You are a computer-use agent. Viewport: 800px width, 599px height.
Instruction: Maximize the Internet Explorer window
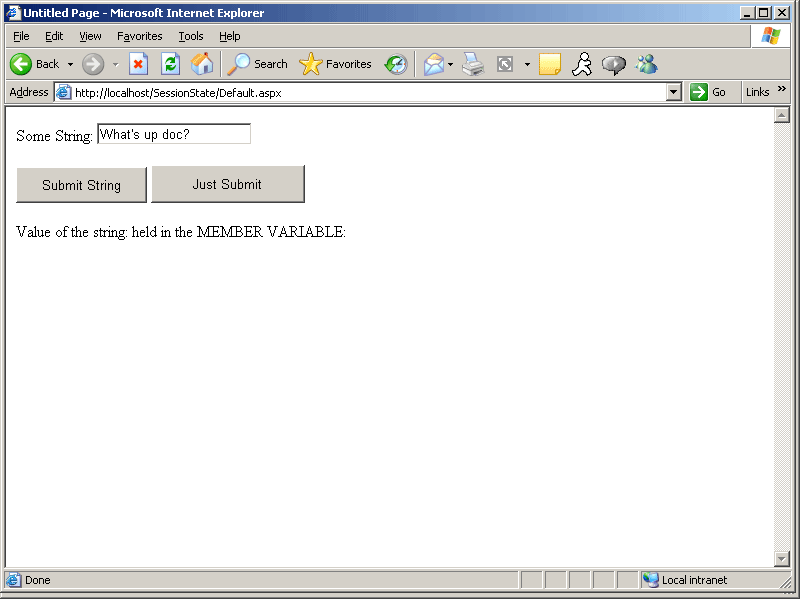[764, 13]
